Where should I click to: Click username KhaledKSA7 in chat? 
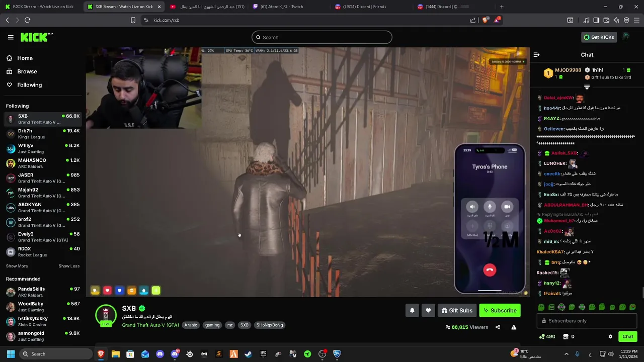[x=550, y=252]
